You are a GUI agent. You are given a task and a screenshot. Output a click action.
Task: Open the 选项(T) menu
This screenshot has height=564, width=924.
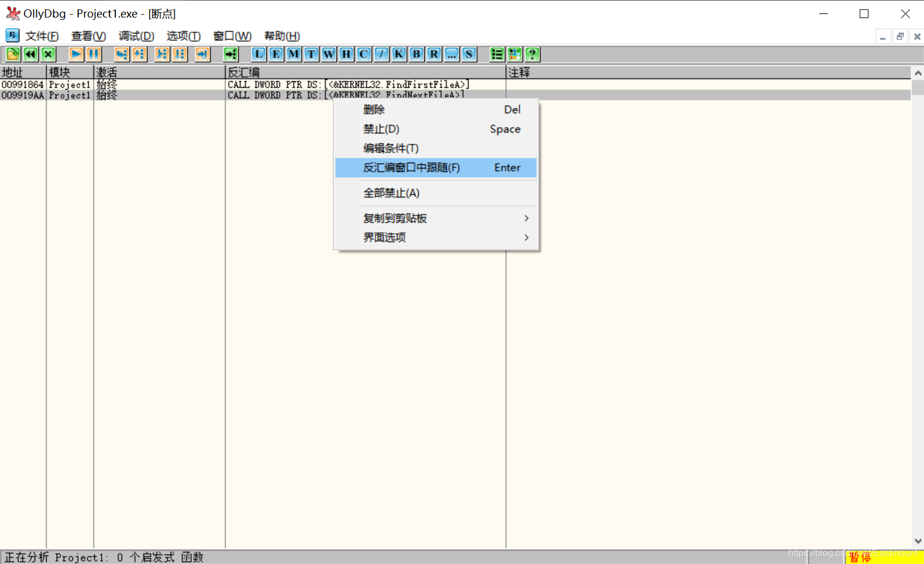[184, 36]
